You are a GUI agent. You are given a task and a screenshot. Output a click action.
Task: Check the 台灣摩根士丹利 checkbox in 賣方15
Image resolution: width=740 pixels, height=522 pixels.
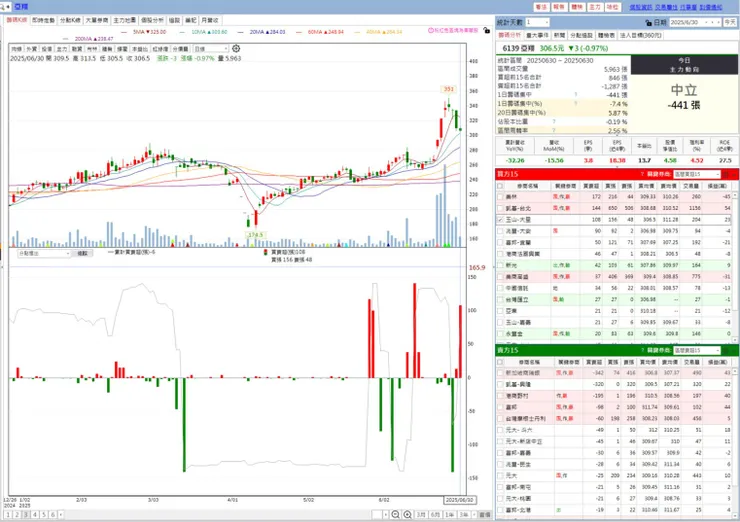(500, 418)
